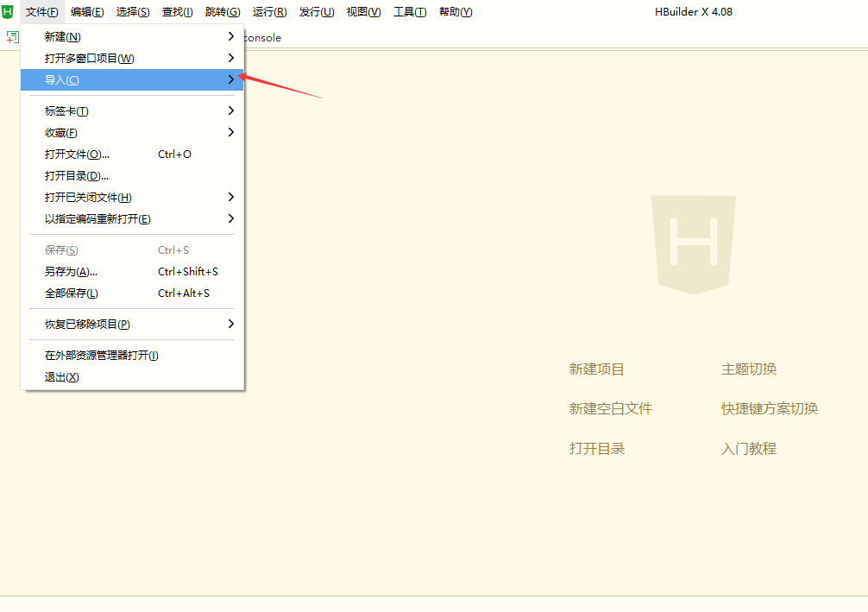868x612 pixels.
Task: Open the 查找(I) menu
Action: click(x=177, y=11)
